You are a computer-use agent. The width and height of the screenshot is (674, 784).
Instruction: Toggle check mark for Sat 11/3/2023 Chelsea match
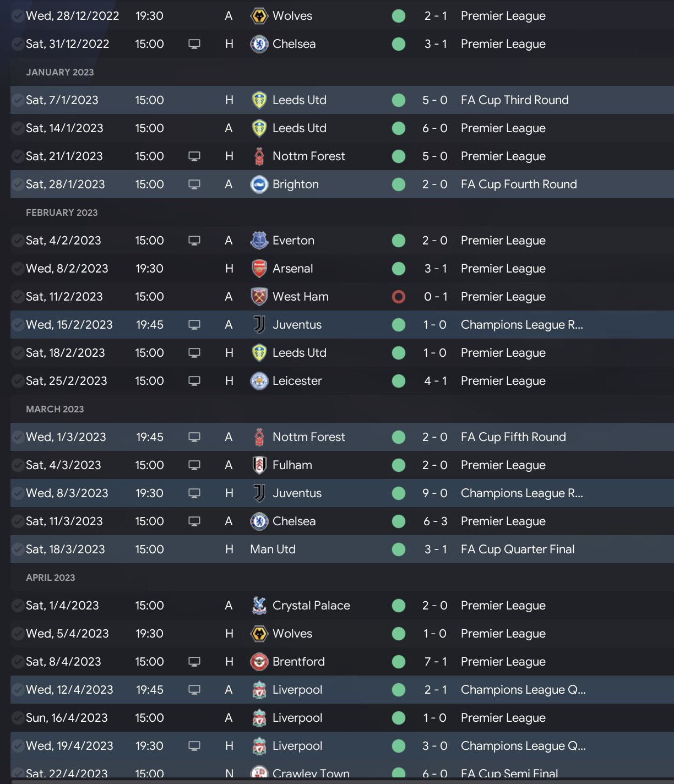coord(18,521)
